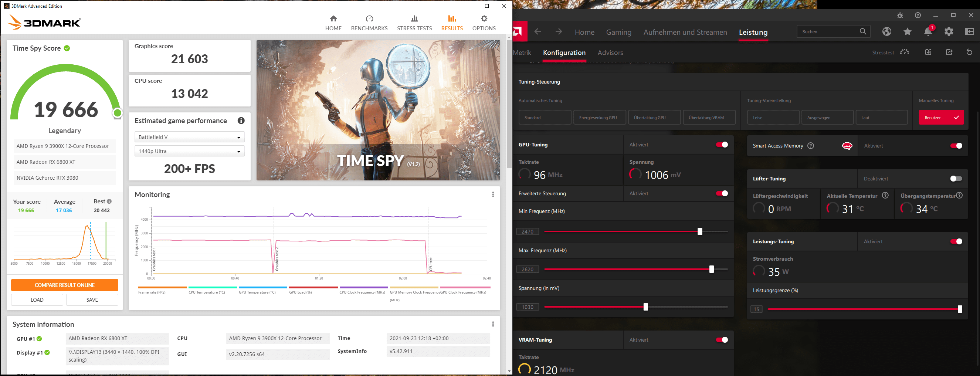Click the Spannung (in mV) slider handle
The height and width of the screenshot is (376, 980).
coord(645,307)
